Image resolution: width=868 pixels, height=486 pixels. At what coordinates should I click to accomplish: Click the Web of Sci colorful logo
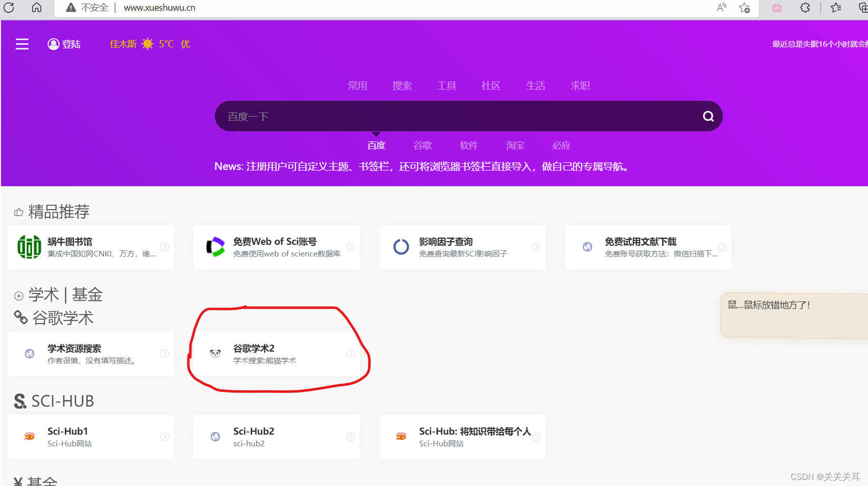(x=215, y=247)
